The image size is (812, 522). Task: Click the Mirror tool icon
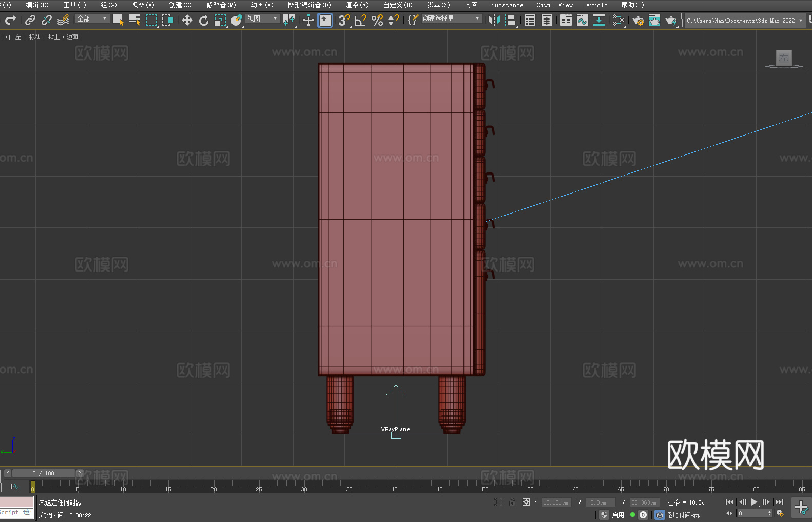tap(494, 20)
